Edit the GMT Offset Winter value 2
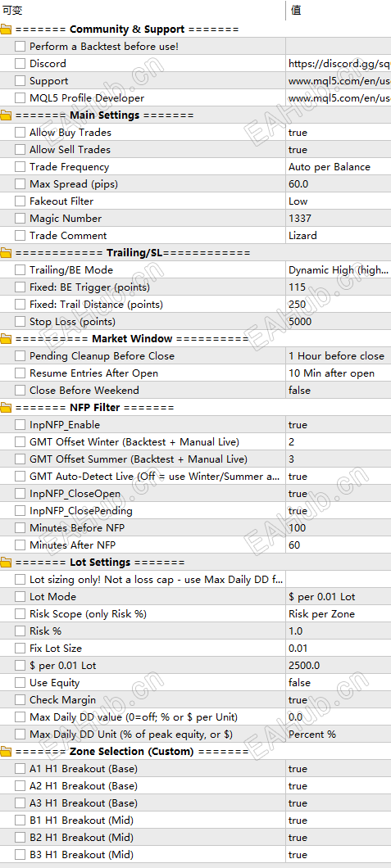 (x=291, y=441)
